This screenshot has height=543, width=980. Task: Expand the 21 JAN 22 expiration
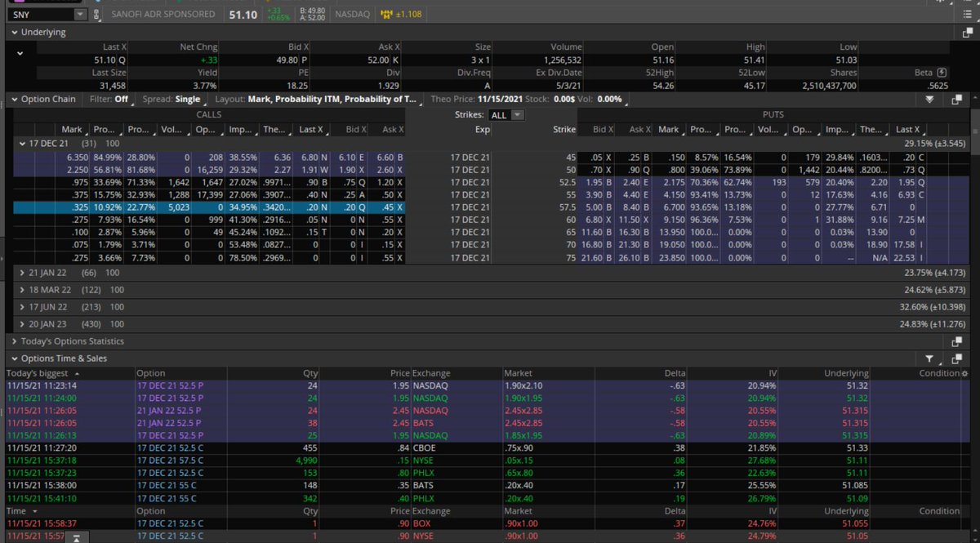pyautogui.click(x=23, y=271)
